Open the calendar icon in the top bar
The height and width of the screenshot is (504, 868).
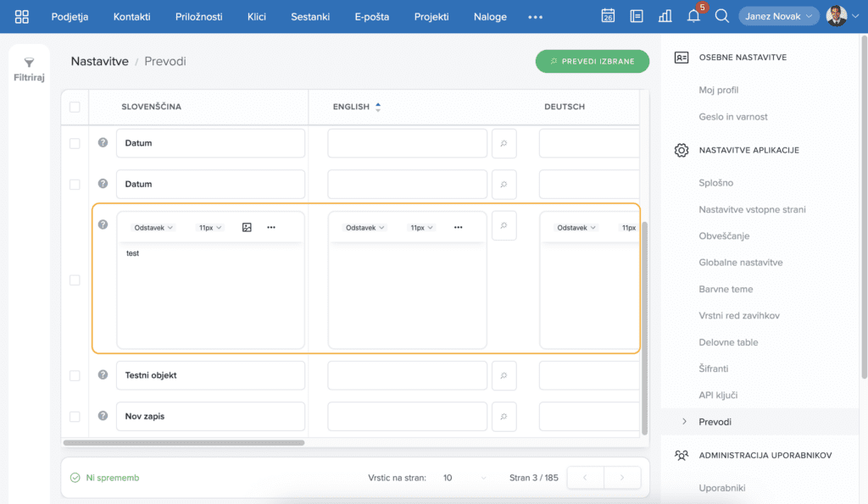pyautogui.click(x=608, y=16)
